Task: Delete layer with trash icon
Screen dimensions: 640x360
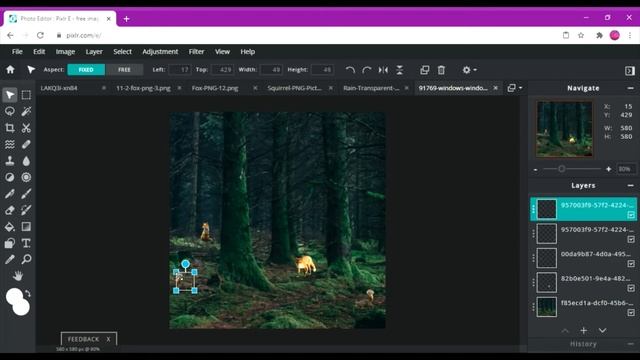Action: tap(441, 70)
